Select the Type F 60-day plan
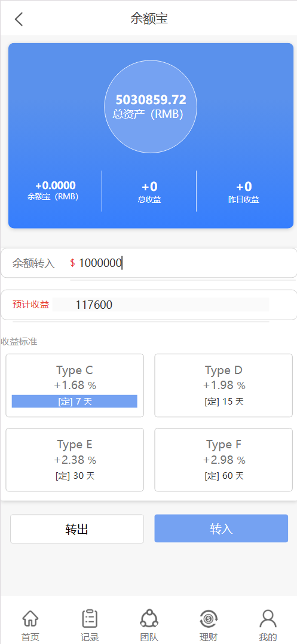The width and height of the screenshot is (297, 644). click(223, 460)
